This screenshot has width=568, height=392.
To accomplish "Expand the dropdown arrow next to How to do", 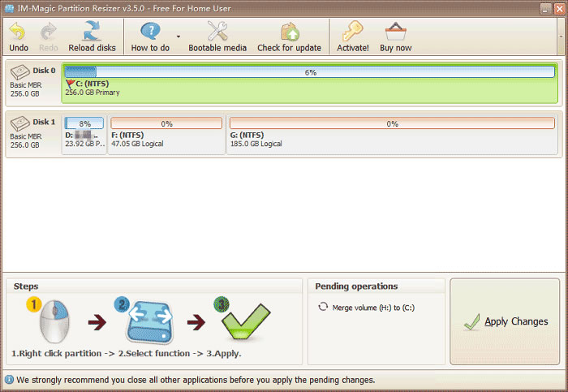I will click(179, 37).
